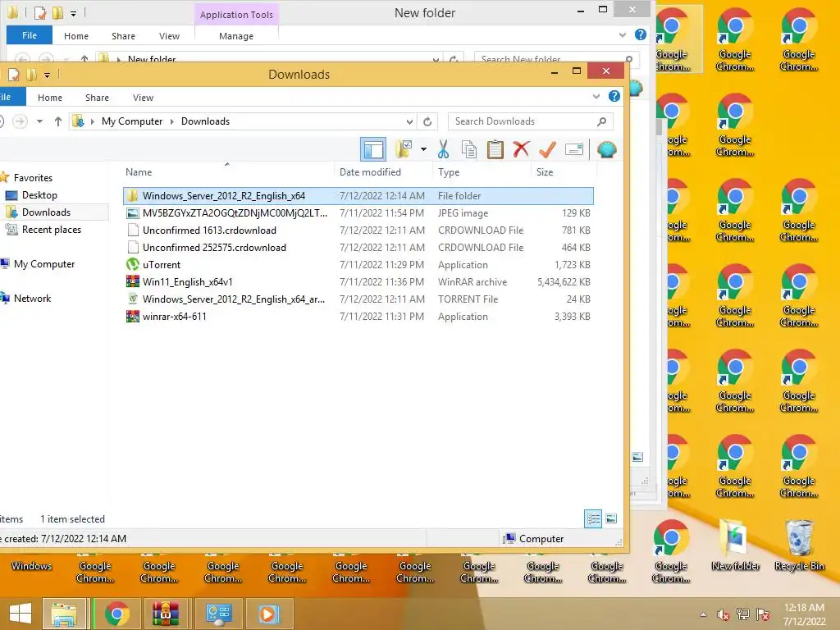Select the Win11_English_x64v1 archive
This screenshot has height=630, width=840.
358,282
